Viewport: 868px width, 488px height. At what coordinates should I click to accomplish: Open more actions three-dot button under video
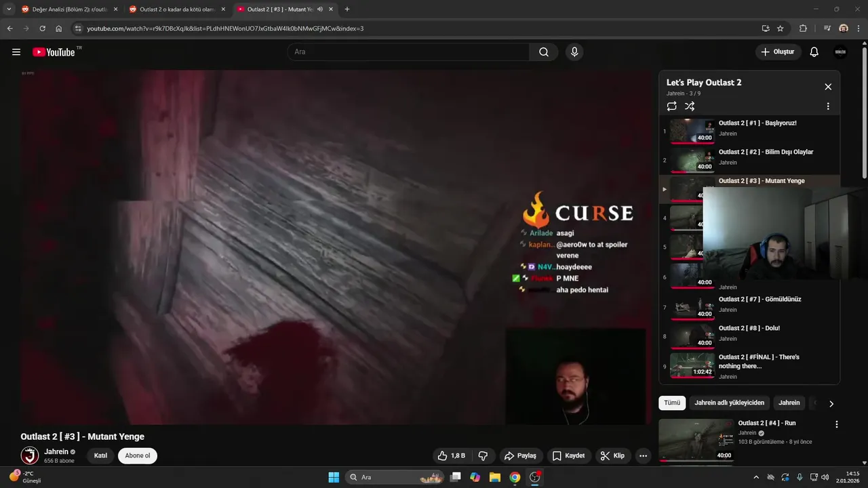(x=643, y=455)
